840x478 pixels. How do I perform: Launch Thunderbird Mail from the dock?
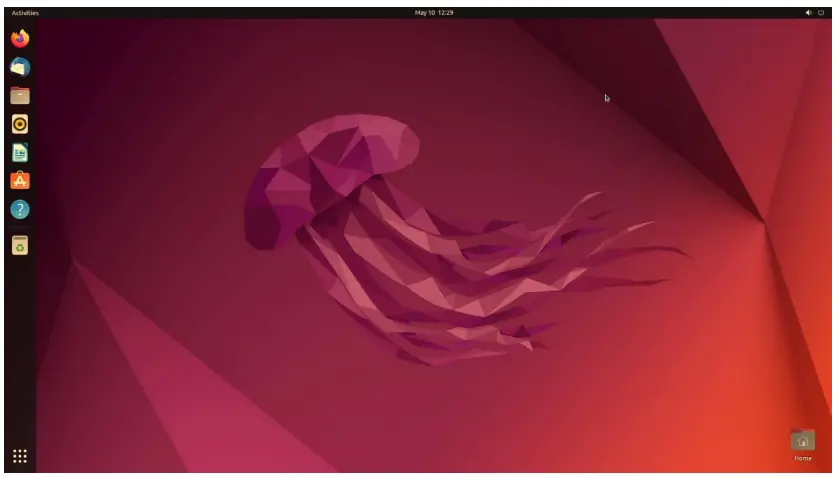click(x=20, y=67)
